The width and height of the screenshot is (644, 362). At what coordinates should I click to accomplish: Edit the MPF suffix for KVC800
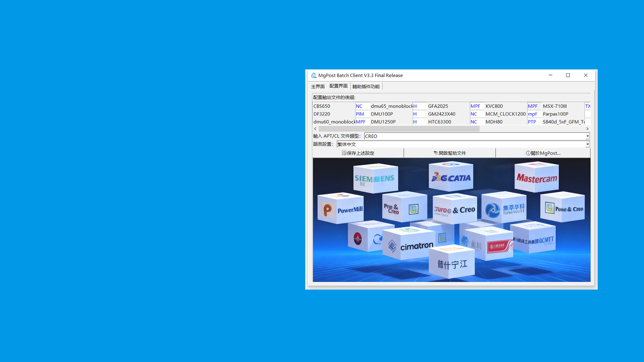[x=534, y=106]
